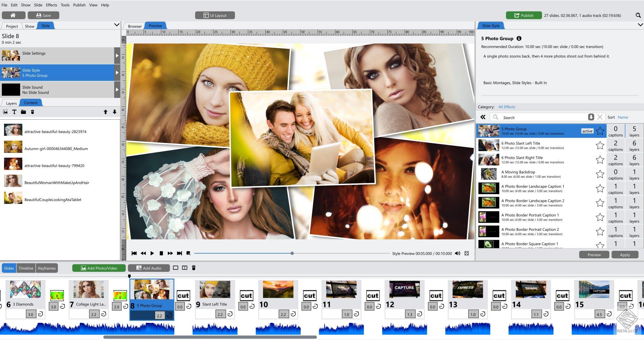Open the Add Image icon in Content toolbar
The height and width of the screenshot is (340, 644).
click(x=5, y=112)
